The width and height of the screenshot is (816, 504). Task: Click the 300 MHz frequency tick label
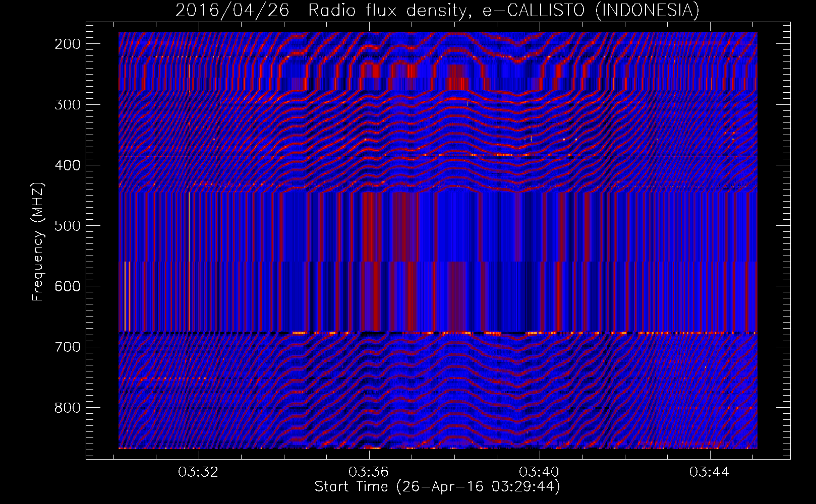pos(68,105)
